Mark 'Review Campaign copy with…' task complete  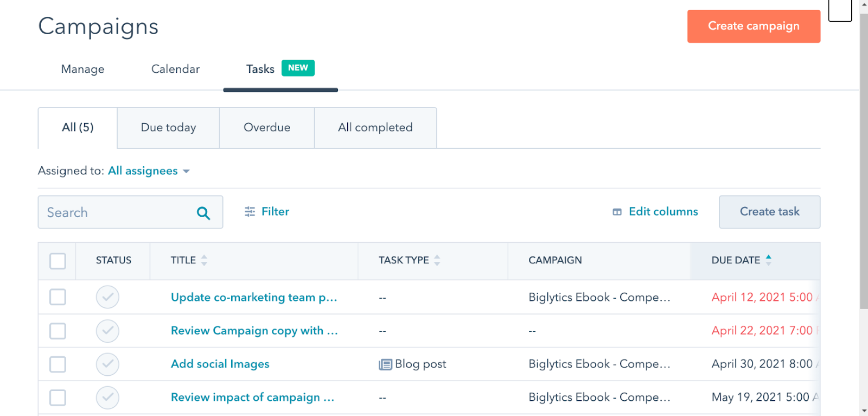(107, 331)
